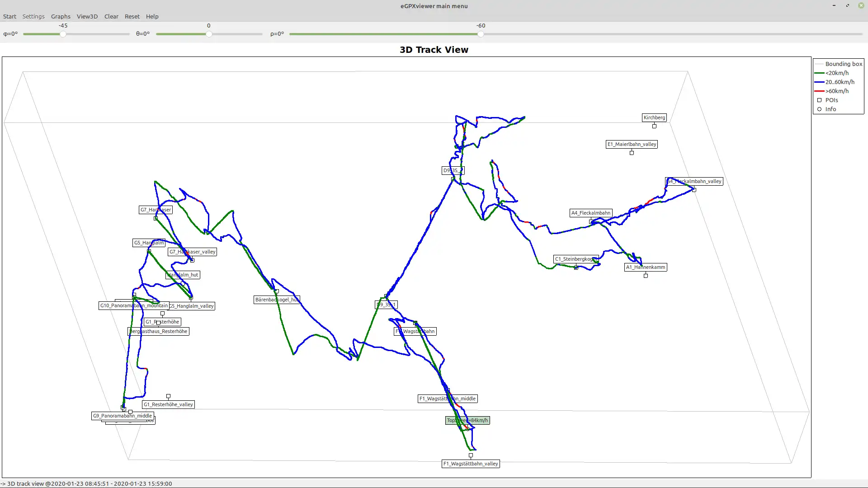Click the TopSpeed=84km/h marker icon
Screen dimensions: 868x488
pos(468,428)
